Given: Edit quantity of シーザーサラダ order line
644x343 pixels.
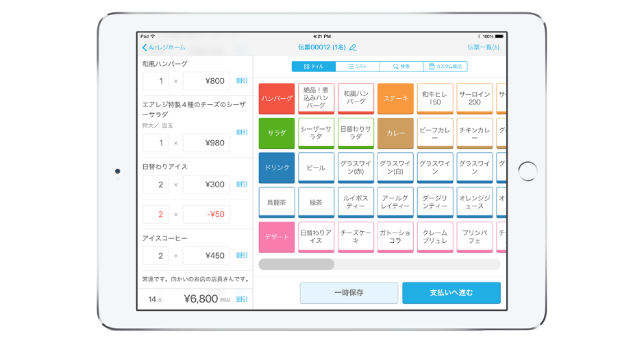Looking at the screenshot, I should [x=156, y=143].
